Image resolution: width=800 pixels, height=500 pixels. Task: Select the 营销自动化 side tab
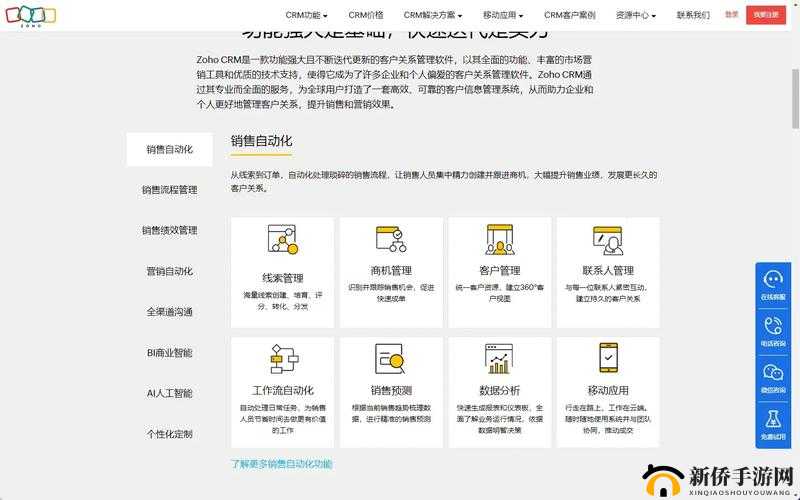coord(169,271)
